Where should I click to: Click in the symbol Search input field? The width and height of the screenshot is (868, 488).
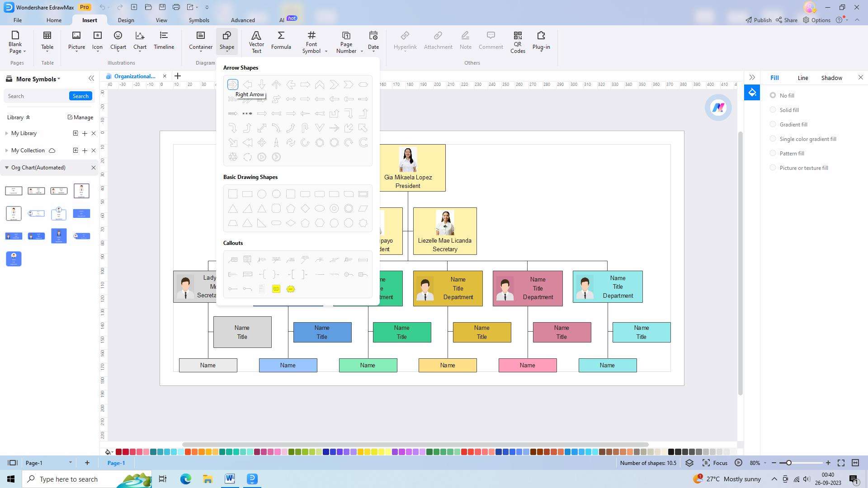pyautogui.click(x=36, y=96)
